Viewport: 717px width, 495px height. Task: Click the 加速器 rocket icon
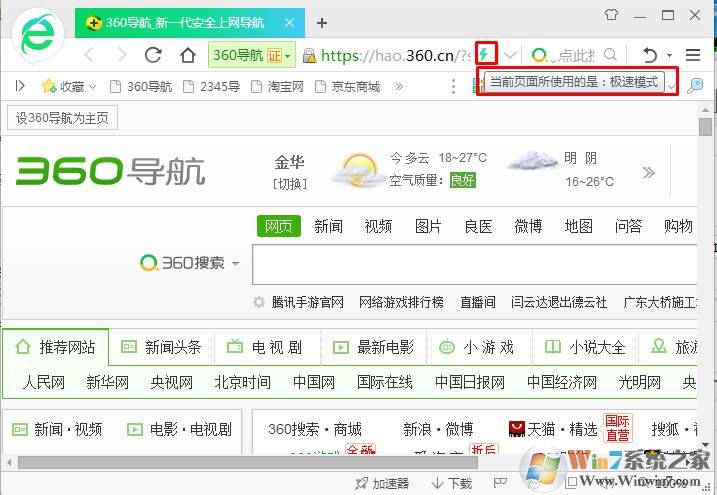(361, 483)
